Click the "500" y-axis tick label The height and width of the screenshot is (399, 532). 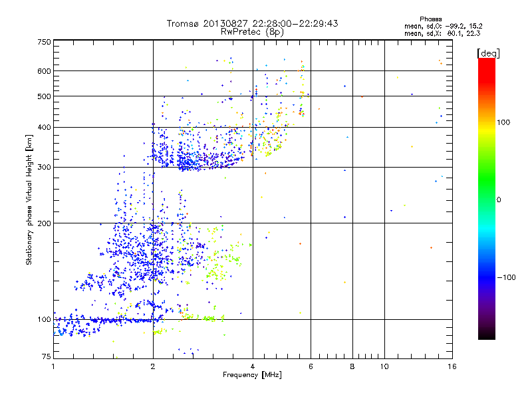click(x=44, y=96)
